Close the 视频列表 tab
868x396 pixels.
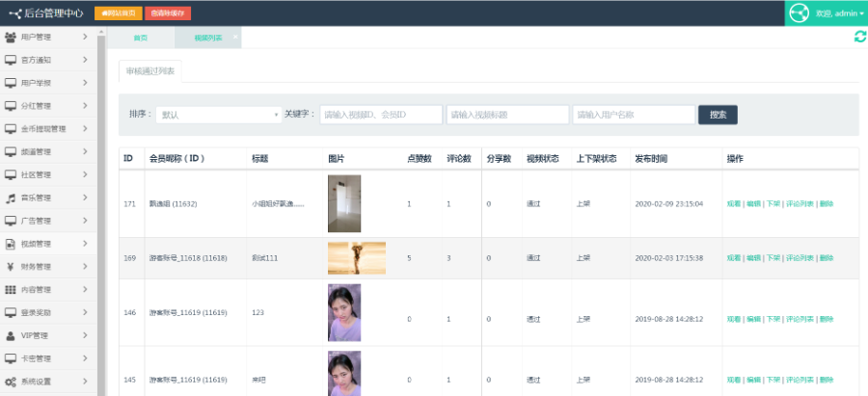235,36
